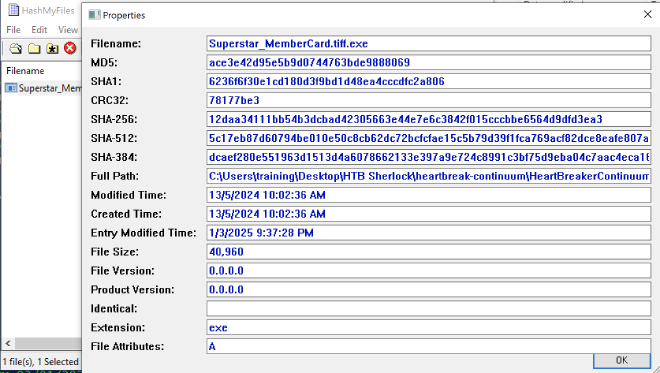Click the starred folder toolbar icon
This screenshot has height=373, width=660.
pyautogui.click(x=52, y=48)
